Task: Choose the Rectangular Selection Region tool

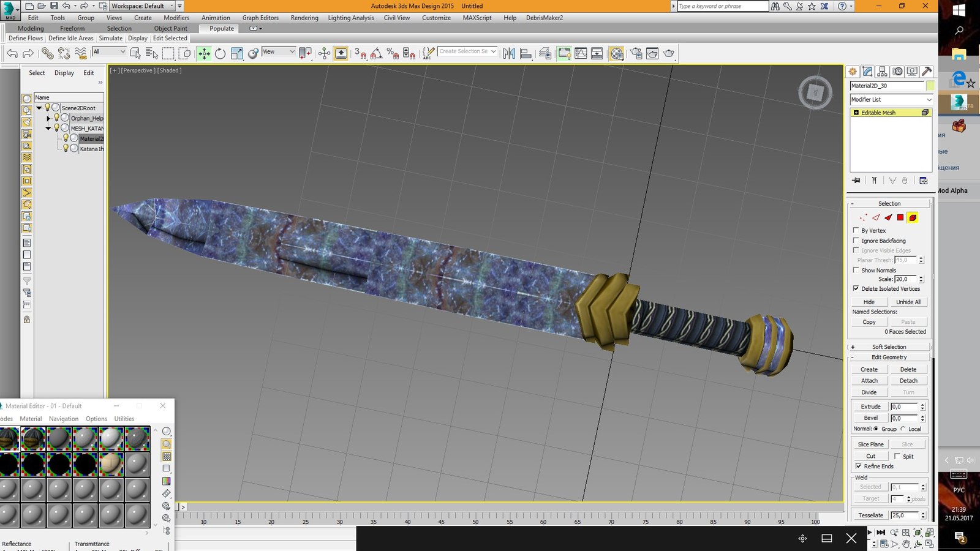Action: point(168,54)
